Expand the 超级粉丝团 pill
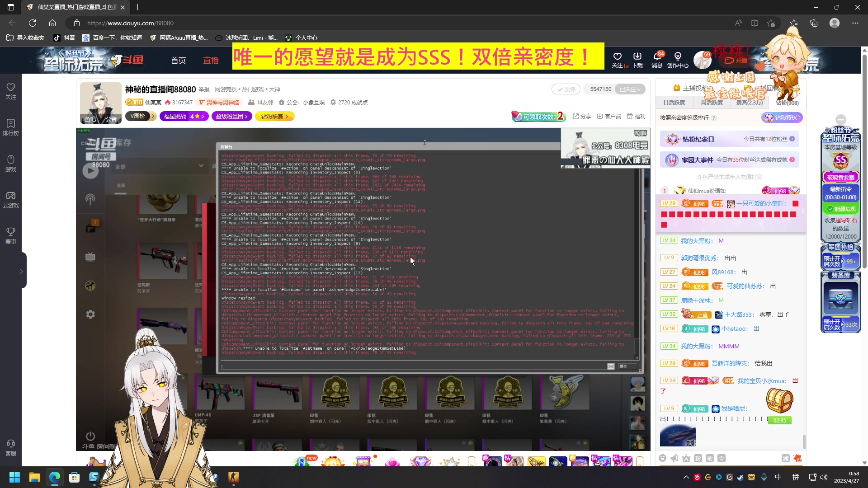Viewport: 868px width, 488px height. coord(232,117)
